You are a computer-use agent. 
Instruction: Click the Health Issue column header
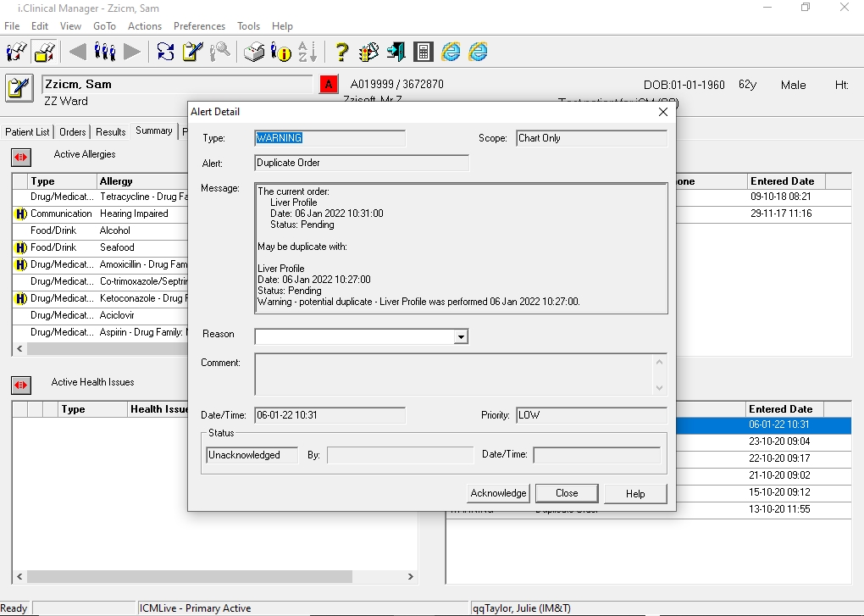[158, 409]
